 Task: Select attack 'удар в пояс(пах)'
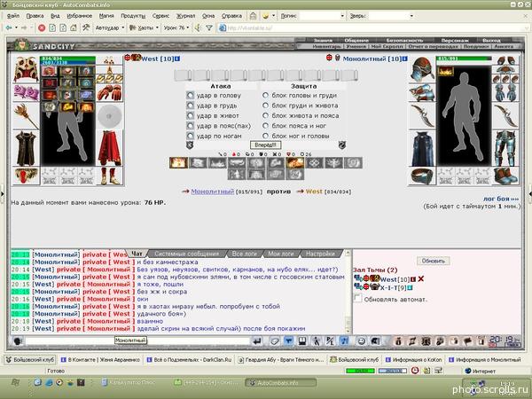pyautogui.click(x=191, y=126)
